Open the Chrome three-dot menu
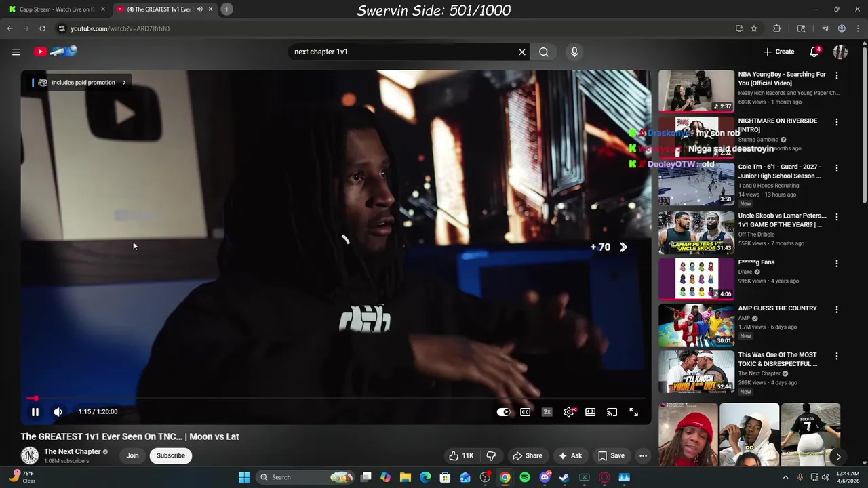 tap(858, 28)
